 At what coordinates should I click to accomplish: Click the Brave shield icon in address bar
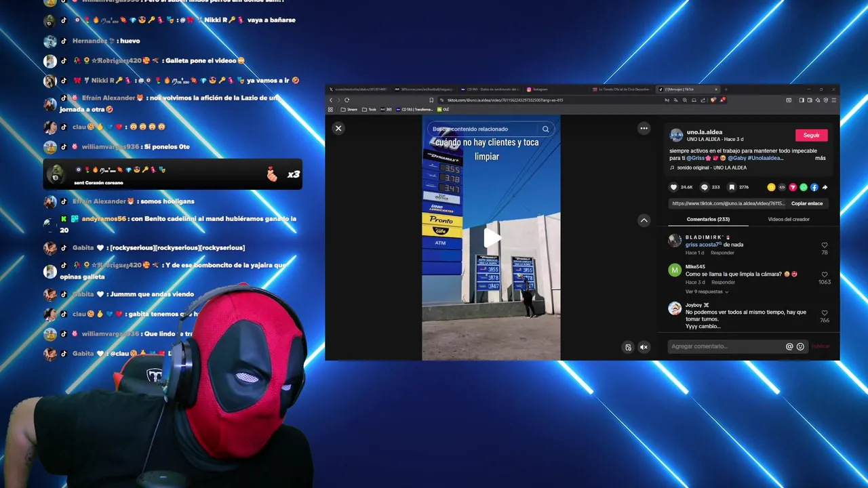tap(713, 100)
